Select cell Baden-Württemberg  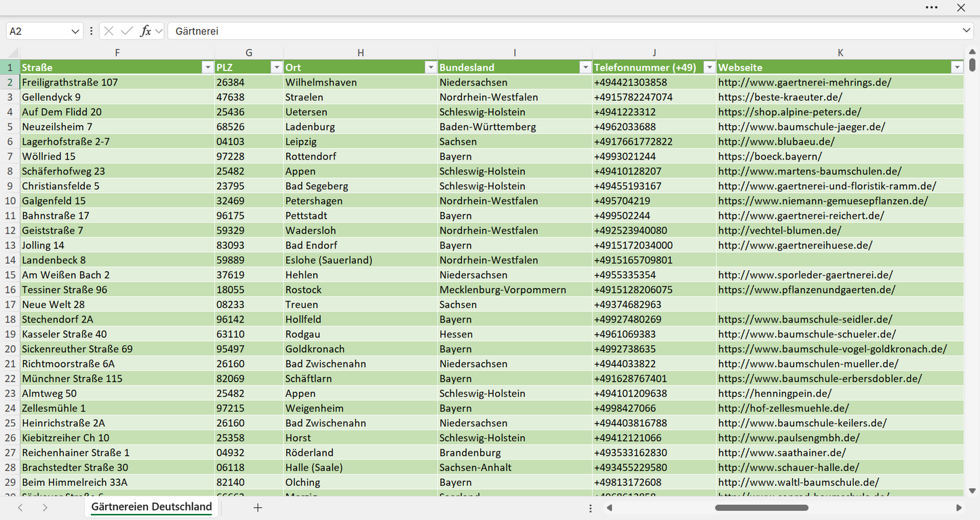pyautogui.click(x=515, y=127)
